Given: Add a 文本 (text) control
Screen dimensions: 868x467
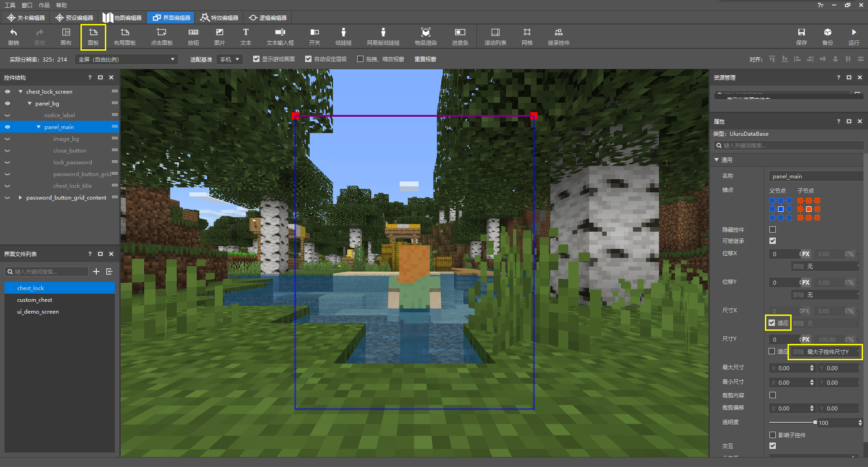Looking at the screenshot, I should click(246, 37).
